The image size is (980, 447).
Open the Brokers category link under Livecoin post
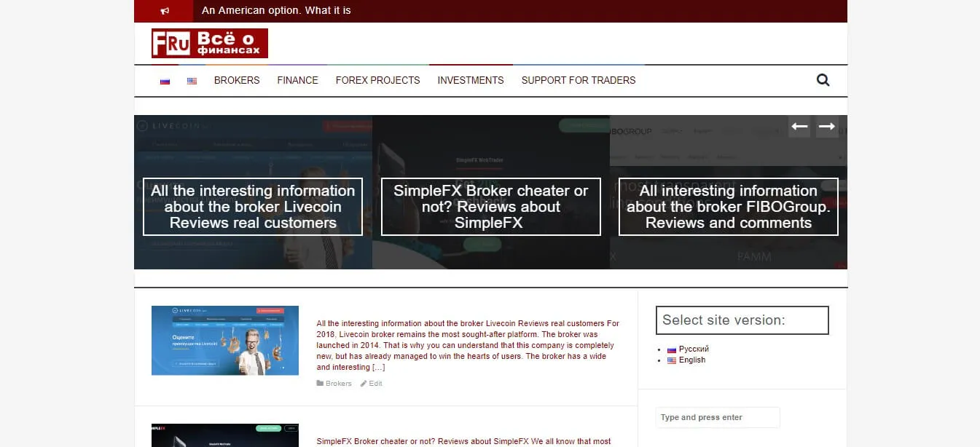coord(338,384)
